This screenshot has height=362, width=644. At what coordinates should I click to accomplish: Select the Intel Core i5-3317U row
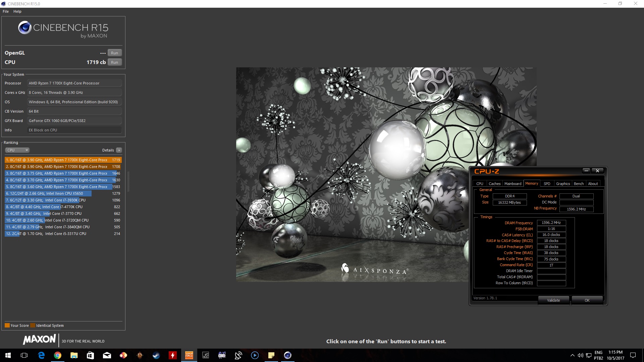click(x=63, y=234)
